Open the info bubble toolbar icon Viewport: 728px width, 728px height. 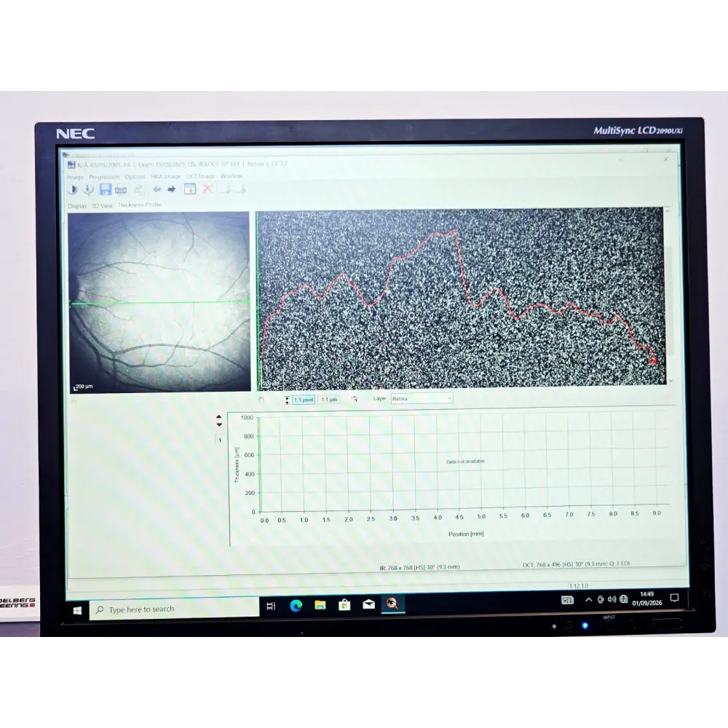[x=88, y=189]
